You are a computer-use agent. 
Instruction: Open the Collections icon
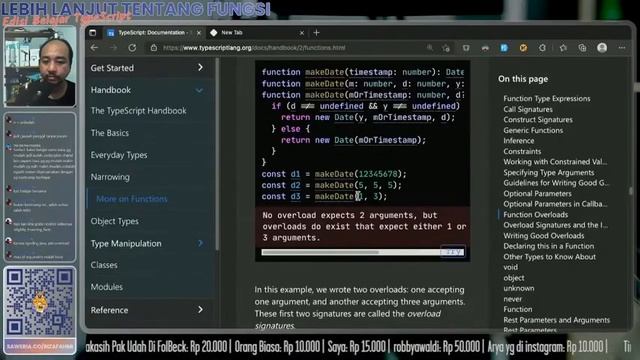pos(582,48)
